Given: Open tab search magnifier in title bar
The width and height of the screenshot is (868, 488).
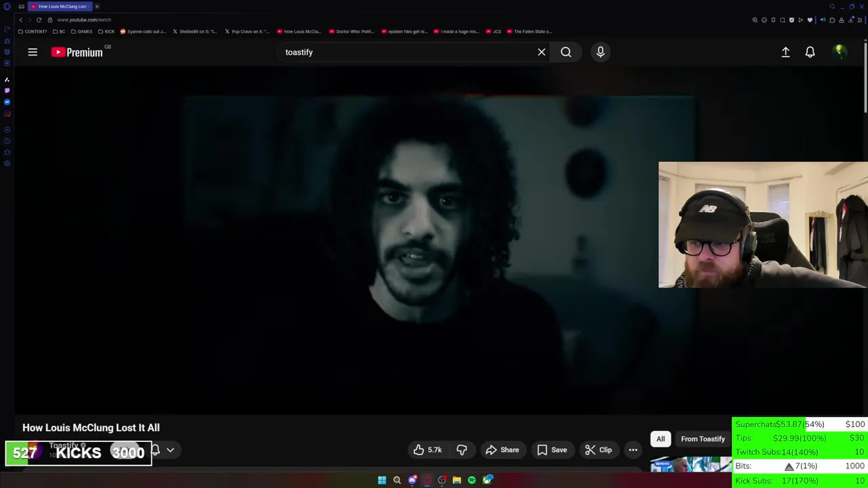Looking at the screenshot, I should click(x=832, y=6).
